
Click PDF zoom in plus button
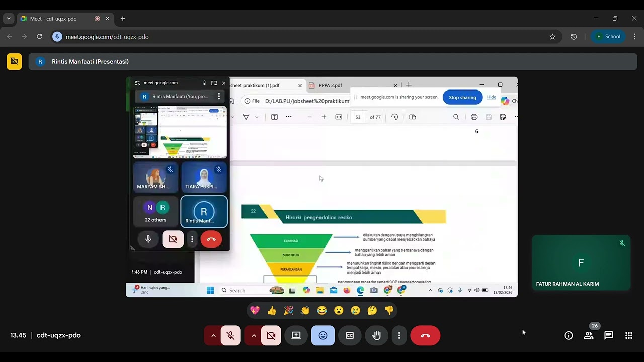324,117
